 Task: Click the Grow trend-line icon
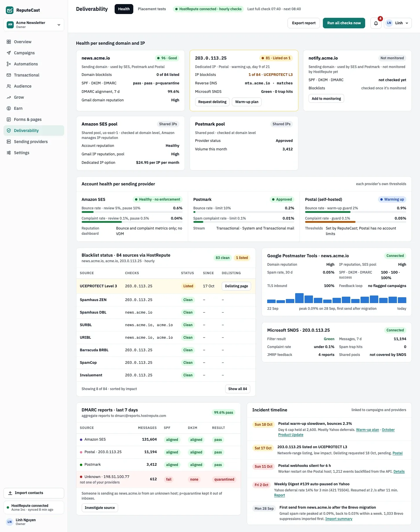pos(9,97)
